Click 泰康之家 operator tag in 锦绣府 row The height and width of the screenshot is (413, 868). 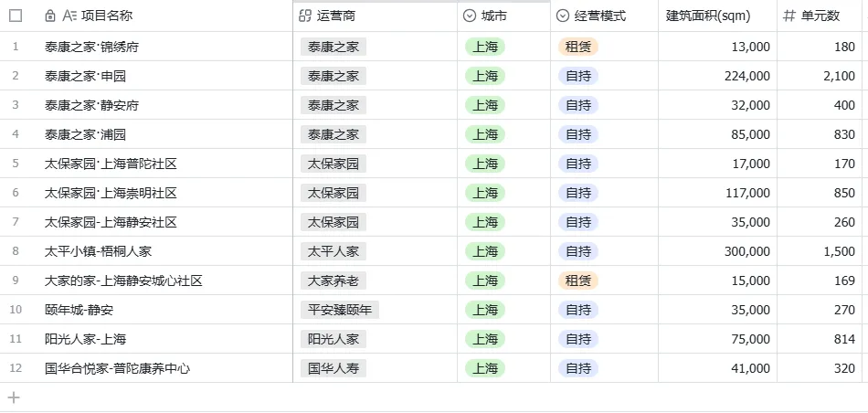tap(333, 47)
